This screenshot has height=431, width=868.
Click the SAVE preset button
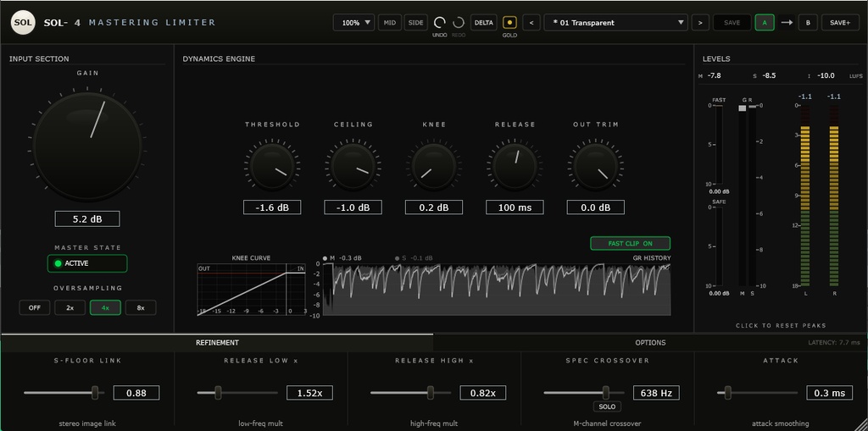point(732,23)
